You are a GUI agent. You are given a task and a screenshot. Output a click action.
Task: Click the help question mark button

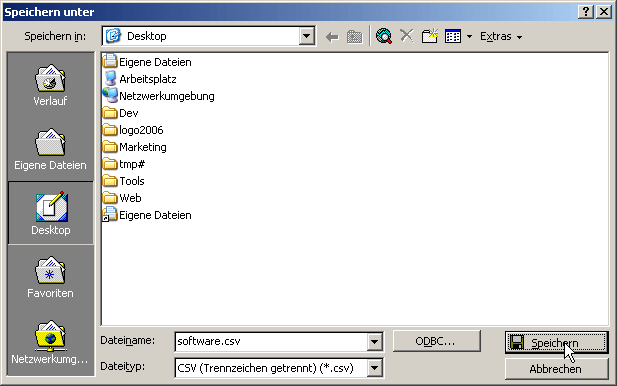pos(586,12)
